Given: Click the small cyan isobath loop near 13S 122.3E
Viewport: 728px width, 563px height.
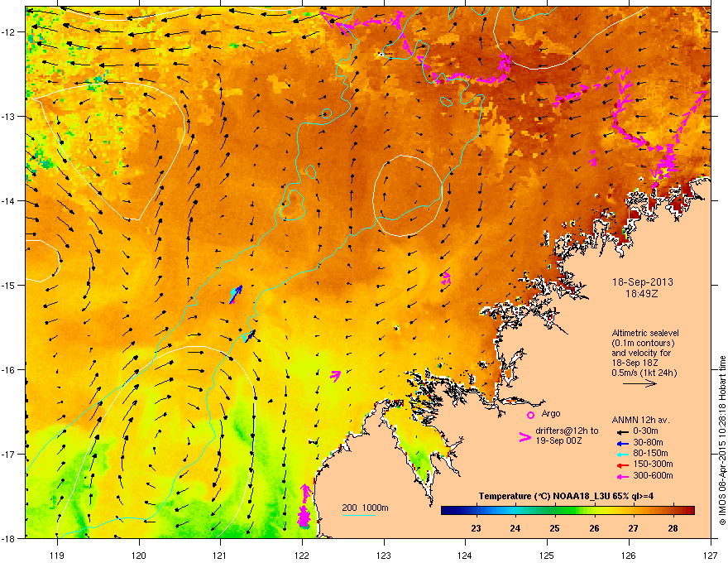Looking at the screenshot, I should (327, 113).
